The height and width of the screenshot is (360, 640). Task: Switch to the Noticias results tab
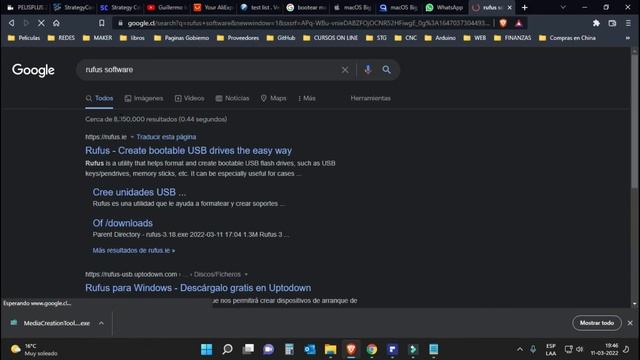tap(232, 98)
